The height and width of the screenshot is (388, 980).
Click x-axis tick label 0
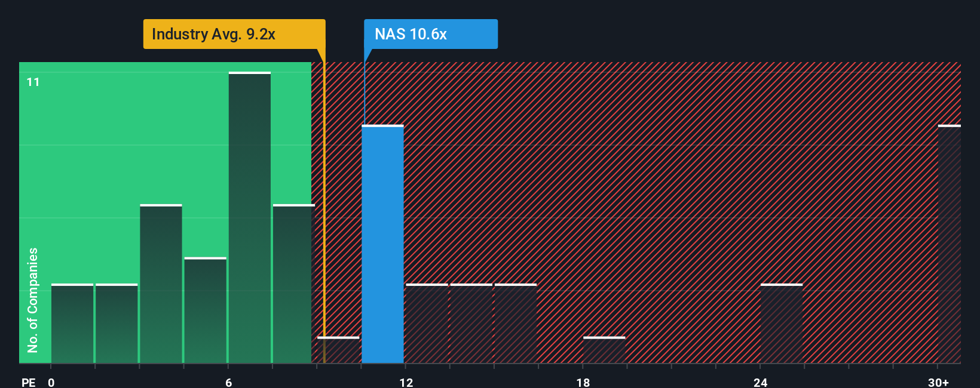click(x=51, y=382)
